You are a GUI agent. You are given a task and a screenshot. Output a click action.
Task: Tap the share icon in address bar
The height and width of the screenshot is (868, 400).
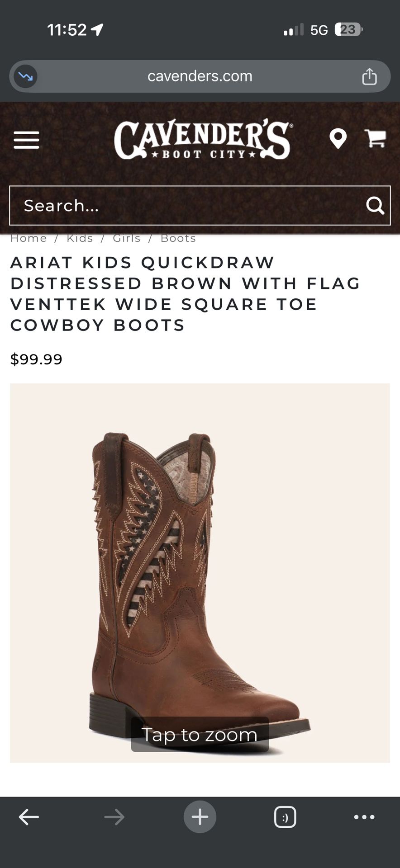pos(369,76)
